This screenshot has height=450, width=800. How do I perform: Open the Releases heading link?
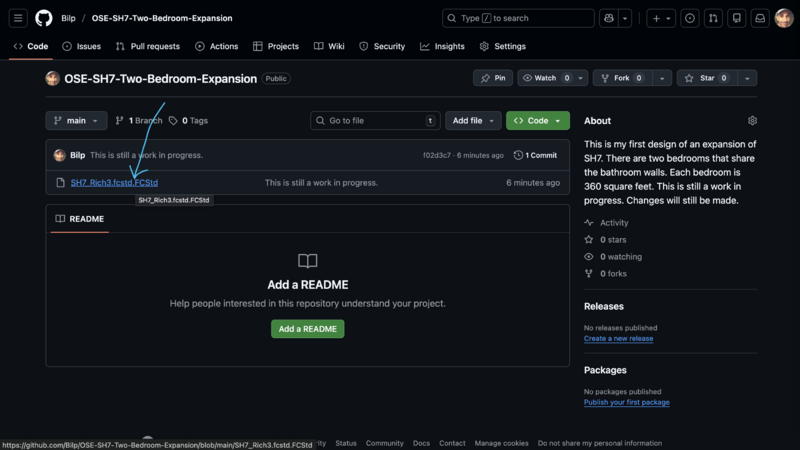click(x=604, y=306)
